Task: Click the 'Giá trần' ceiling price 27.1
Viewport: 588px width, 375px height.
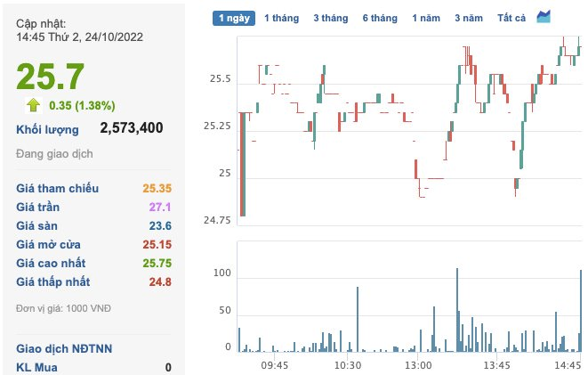Action: pos(160,207)
